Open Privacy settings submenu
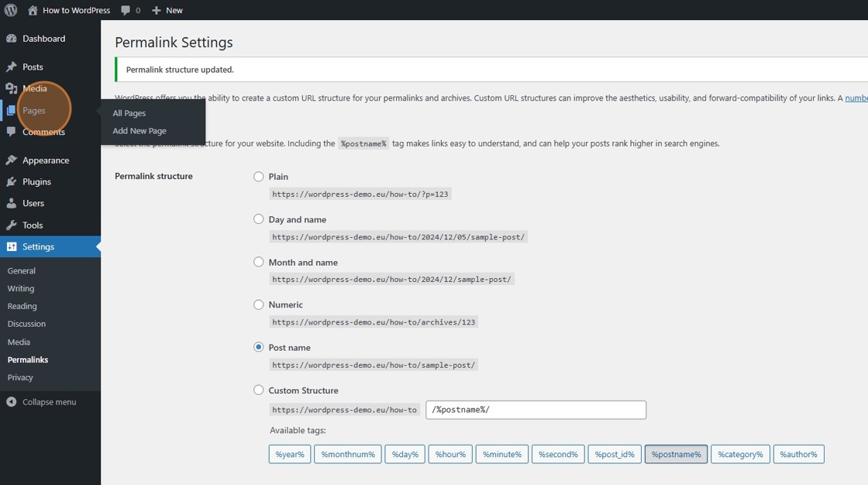 pos(20,377)
